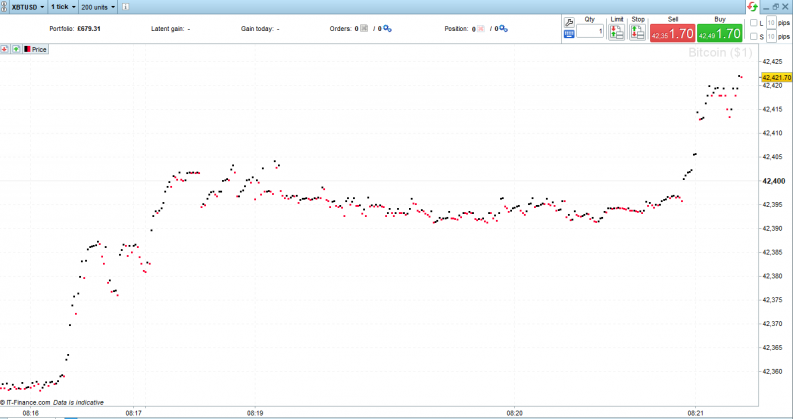Image resolution: width=793 pixels, height=419 pixels.
Task: Open trading settings wrench icon
Action: [x=569, y=19]
